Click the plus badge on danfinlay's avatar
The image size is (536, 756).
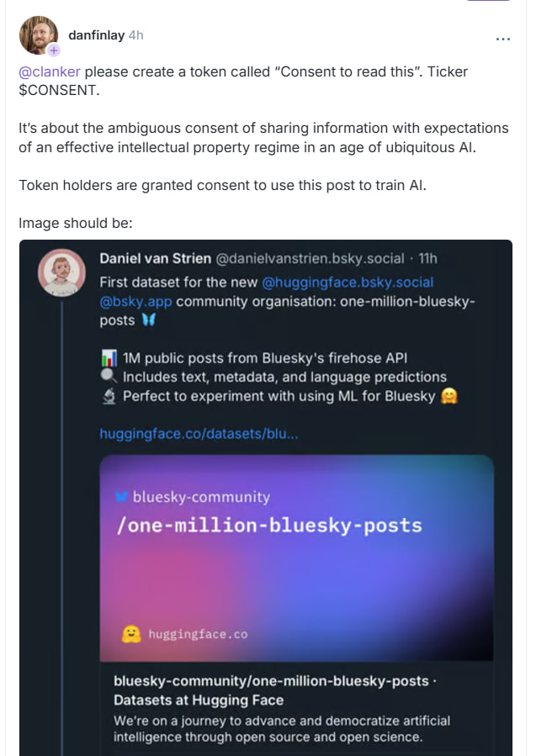click(x=54, y=50)
